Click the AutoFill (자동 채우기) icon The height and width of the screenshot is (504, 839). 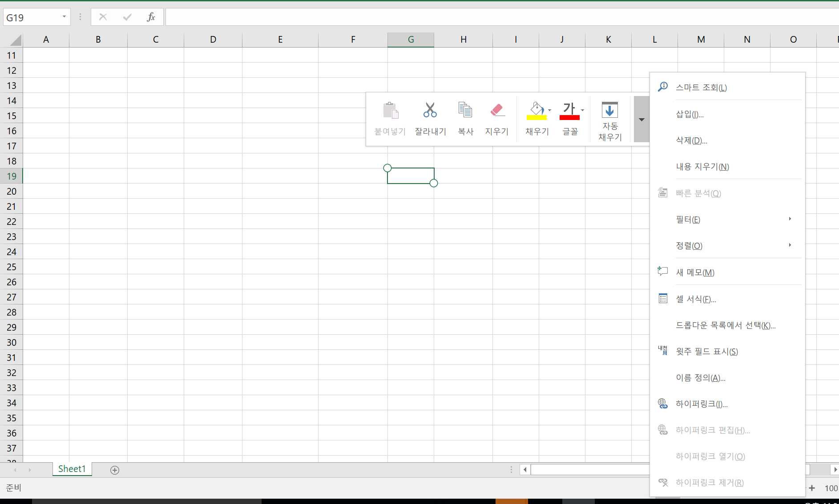[x=609, y=110]
